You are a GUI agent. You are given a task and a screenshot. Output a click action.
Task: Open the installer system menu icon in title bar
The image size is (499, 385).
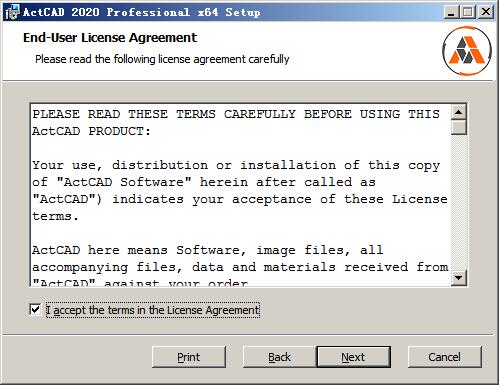[12, 12]
